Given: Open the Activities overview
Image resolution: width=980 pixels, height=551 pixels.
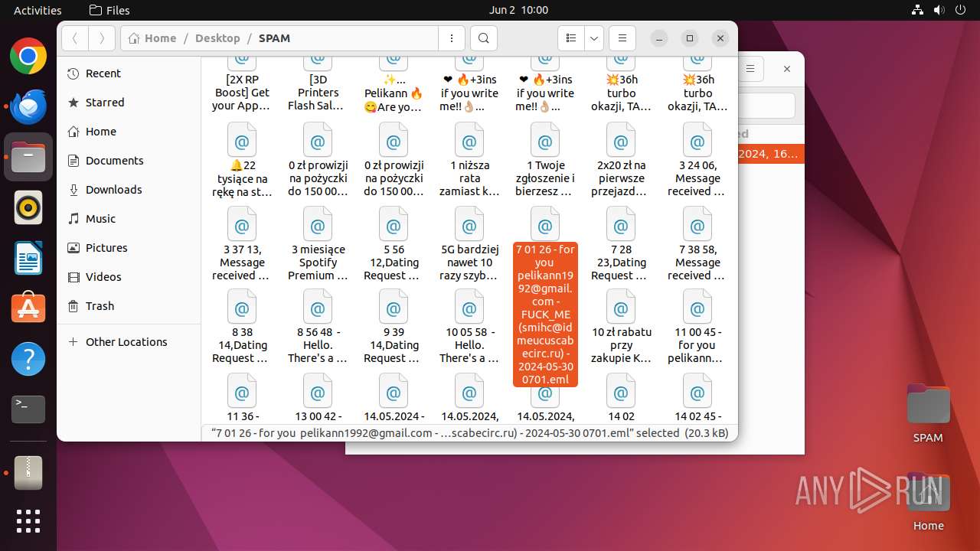Looking at the screenshot, I should tap(38, 10).
